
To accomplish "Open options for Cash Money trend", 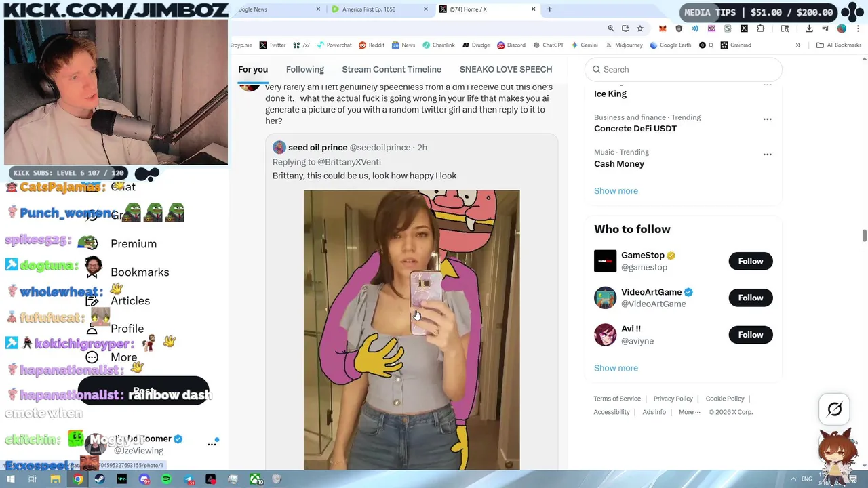I will pyautogui.click(x=767, y=155).
